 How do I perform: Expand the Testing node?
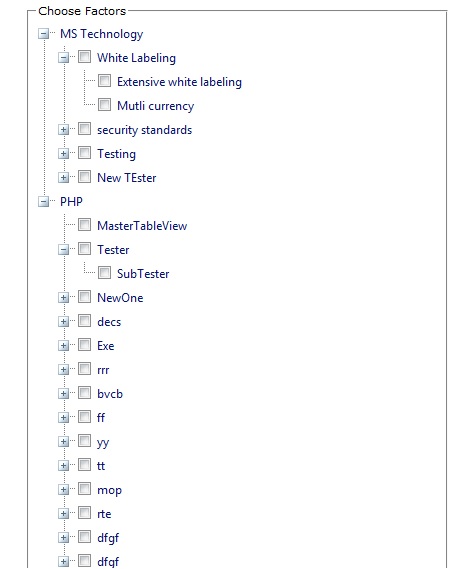[x=64, y=154]
